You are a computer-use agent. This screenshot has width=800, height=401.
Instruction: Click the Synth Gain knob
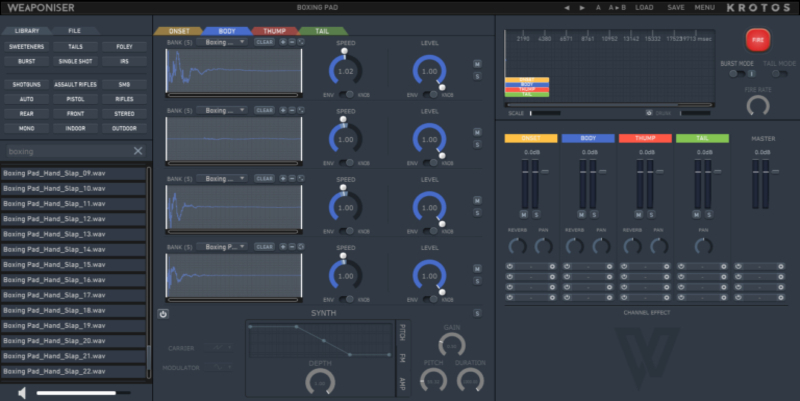coord(452,345)
